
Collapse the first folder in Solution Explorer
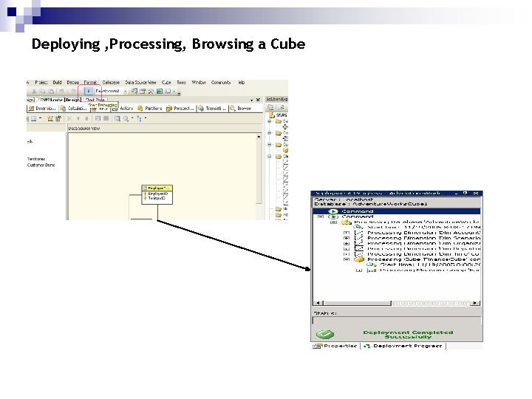[x=270, y=121]
